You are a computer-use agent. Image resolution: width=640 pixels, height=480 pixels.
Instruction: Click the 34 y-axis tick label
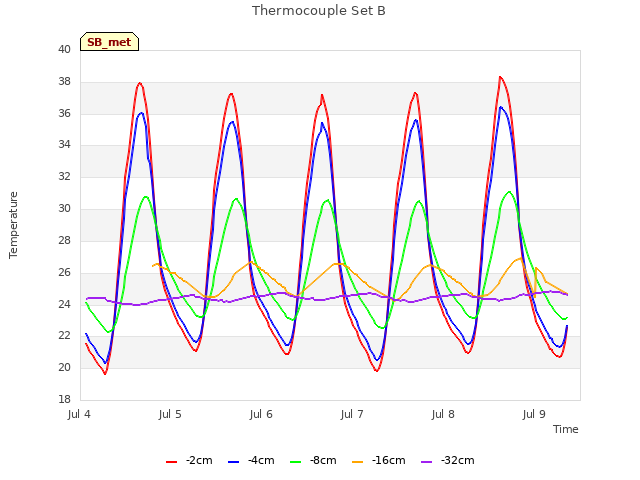coord(64,144)
